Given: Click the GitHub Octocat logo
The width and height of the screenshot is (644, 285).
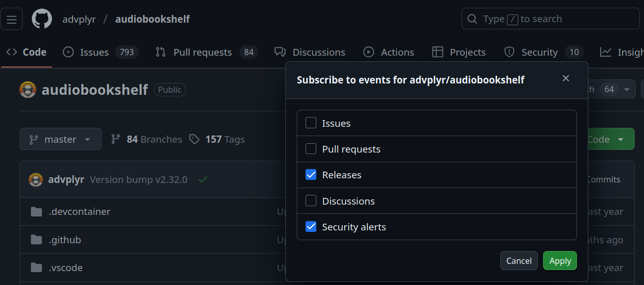Looking at the screenshot, I should pyautogui.click(x=42, y=19).
